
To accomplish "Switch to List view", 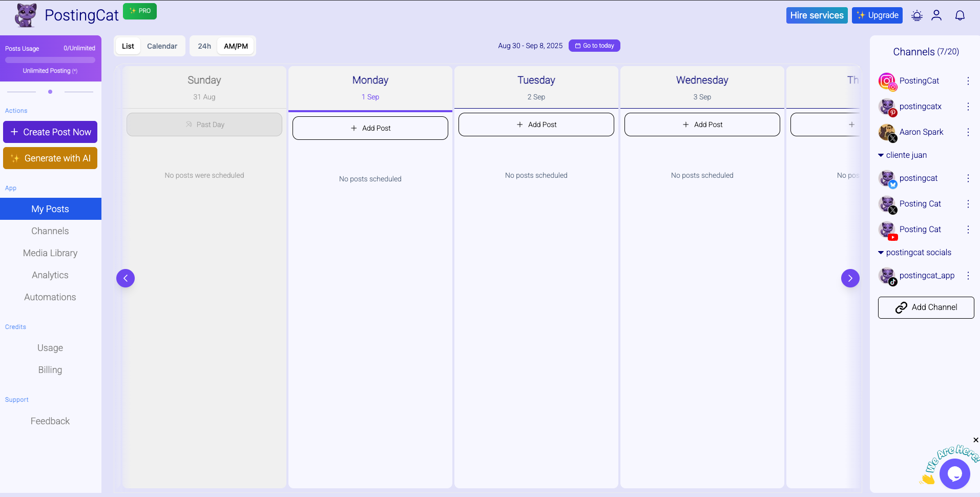I will point(128,46).
